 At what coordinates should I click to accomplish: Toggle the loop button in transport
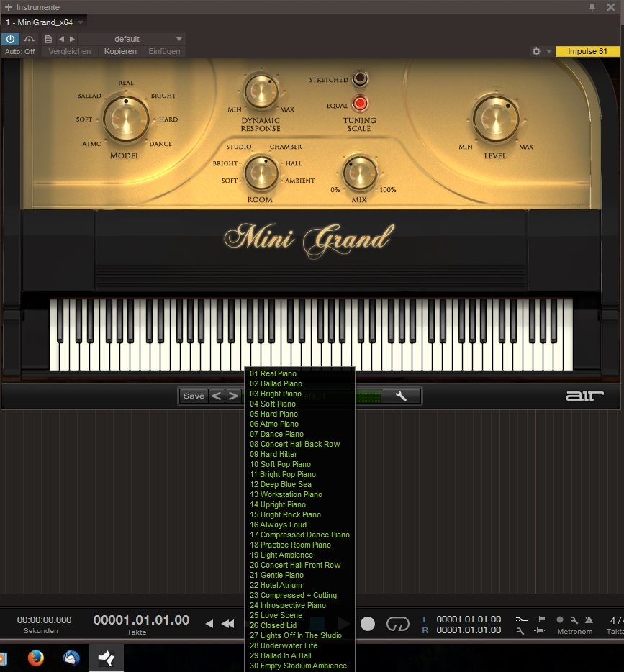[x=398, y=624]
